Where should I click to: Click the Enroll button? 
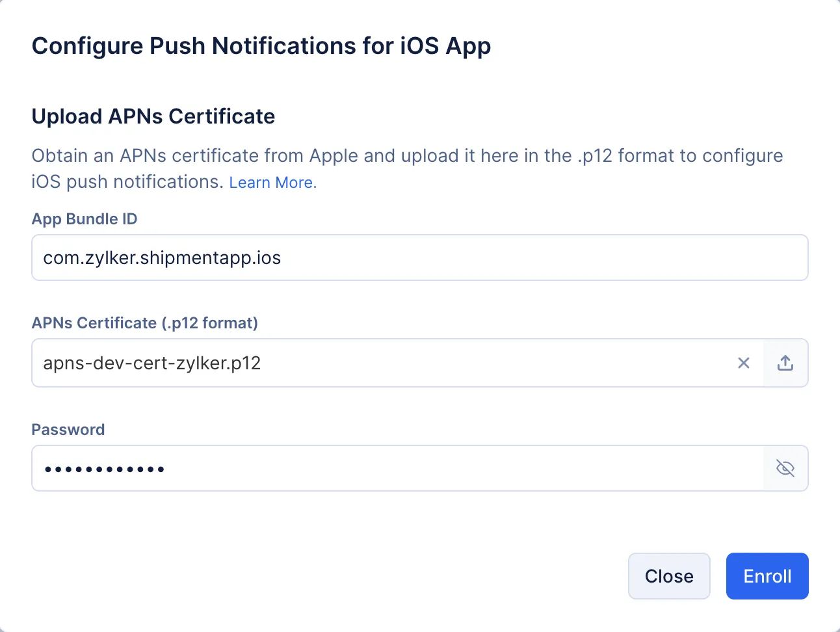click(x=767, y=576)
